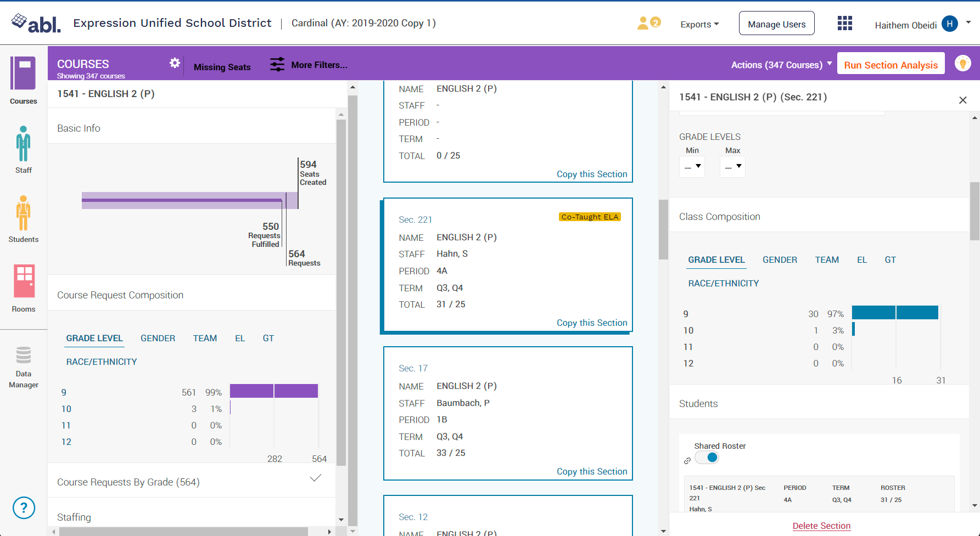Select GENDER tab in Class Composition

[x=780, y=259]
